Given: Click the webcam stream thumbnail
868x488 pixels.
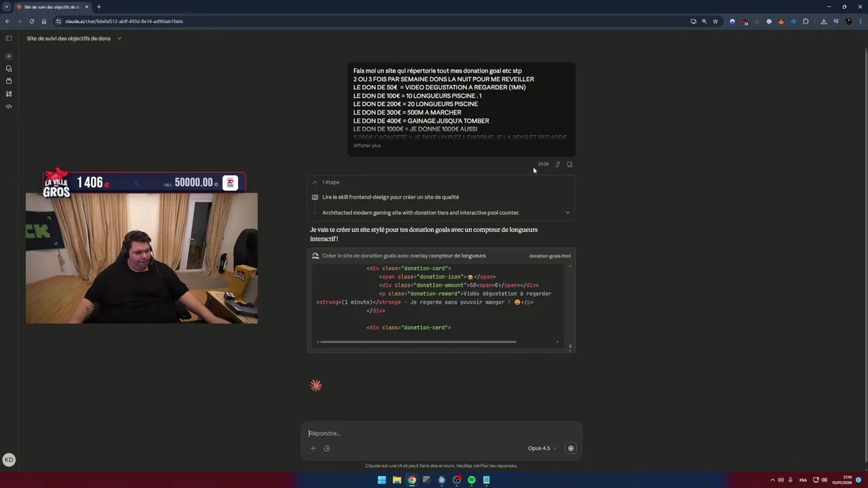Looking at the screenshot, I should click(x=142, y=258).
